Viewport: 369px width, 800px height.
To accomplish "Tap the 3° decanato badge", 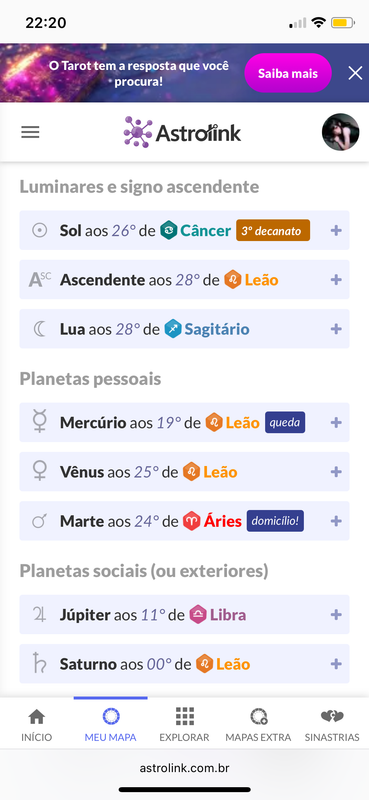I will [273, 230].
